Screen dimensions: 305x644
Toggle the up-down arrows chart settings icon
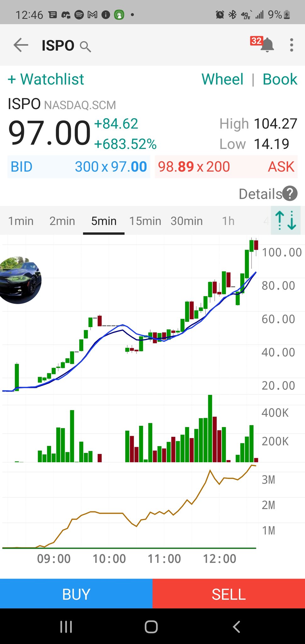tap(286, 220)
